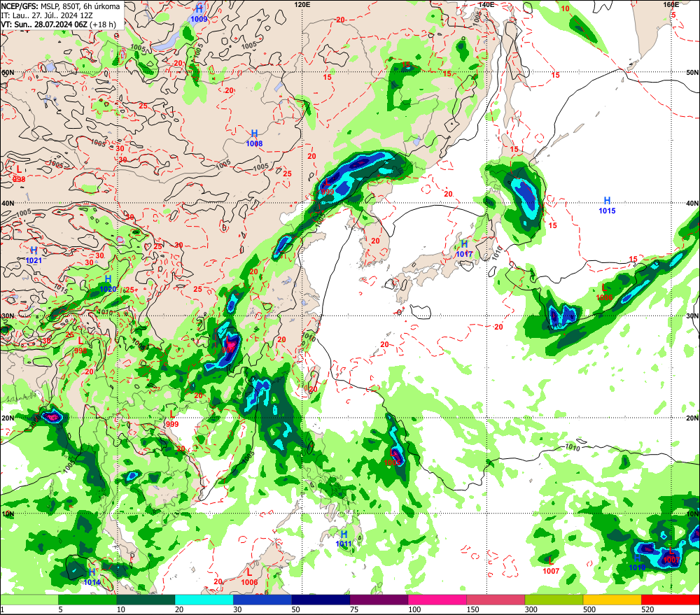Click the H 1020 high-pressure label

(108, 284)
